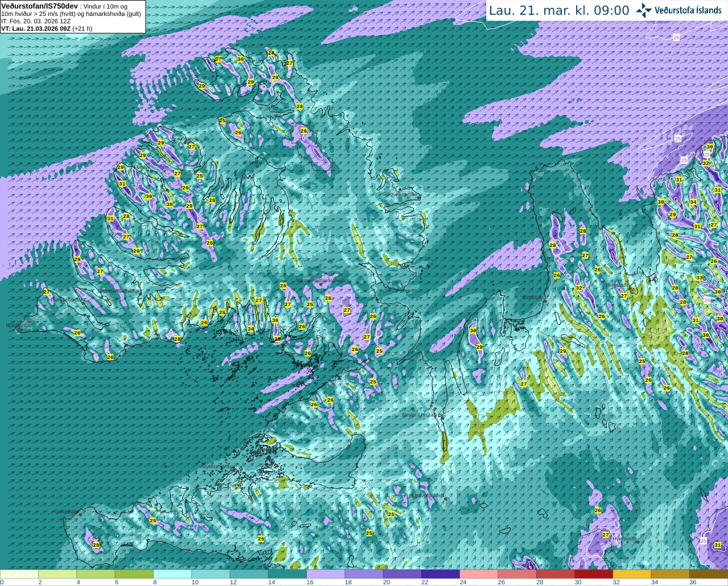Select the Bjargtangar station dot
Viewport: 728px width, 586px height.
(x=19, y=329)
